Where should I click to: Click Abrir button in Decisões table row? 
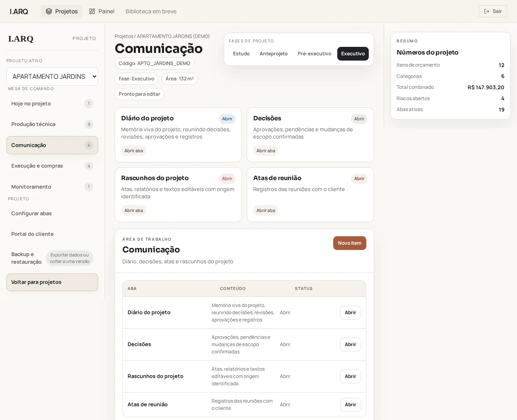[351, 344]
